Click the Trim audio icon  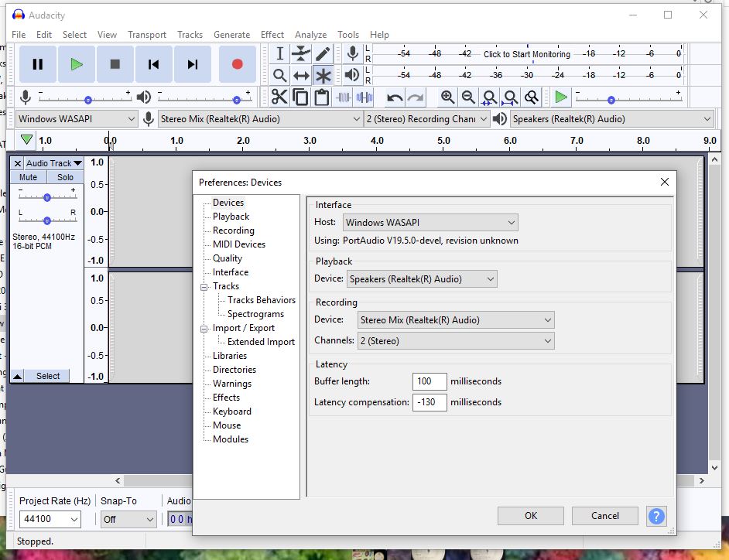[344, 97]
